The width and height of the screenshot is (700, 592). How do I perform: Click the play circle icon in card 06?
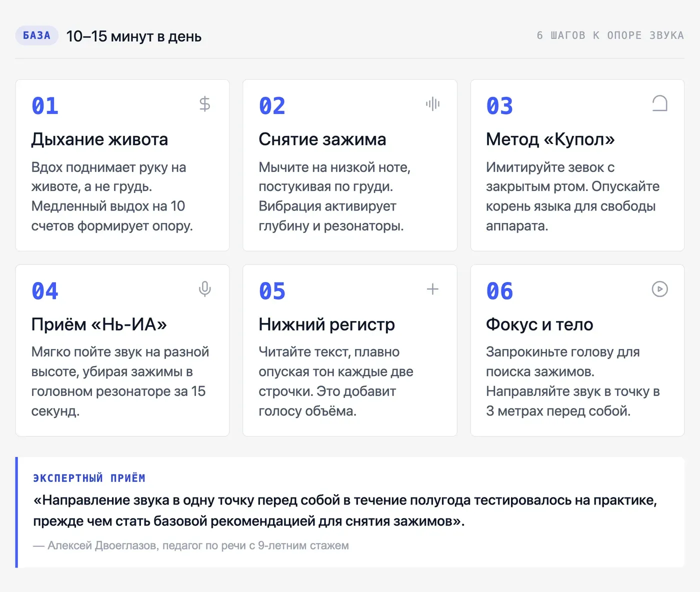pos(659,289)
